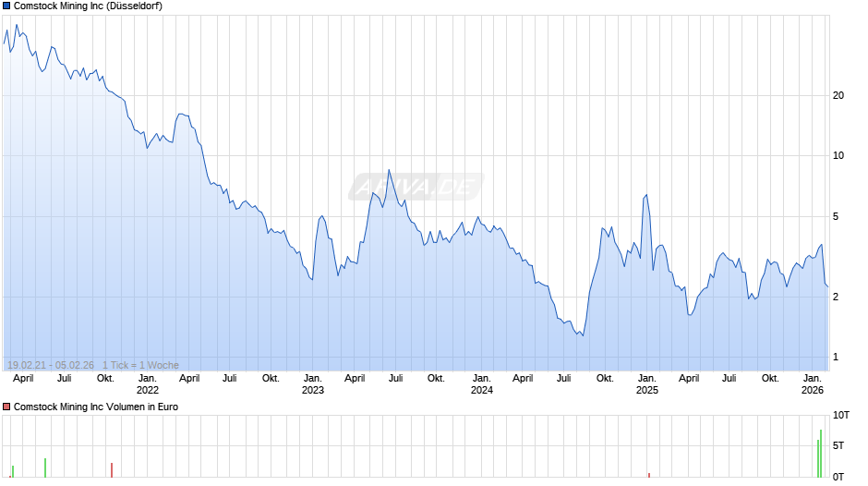Image resolution: width=868 pixels, height=486 pixels.
Task: Click the '10T' volume axis label
Action: [x=841, y=415]
